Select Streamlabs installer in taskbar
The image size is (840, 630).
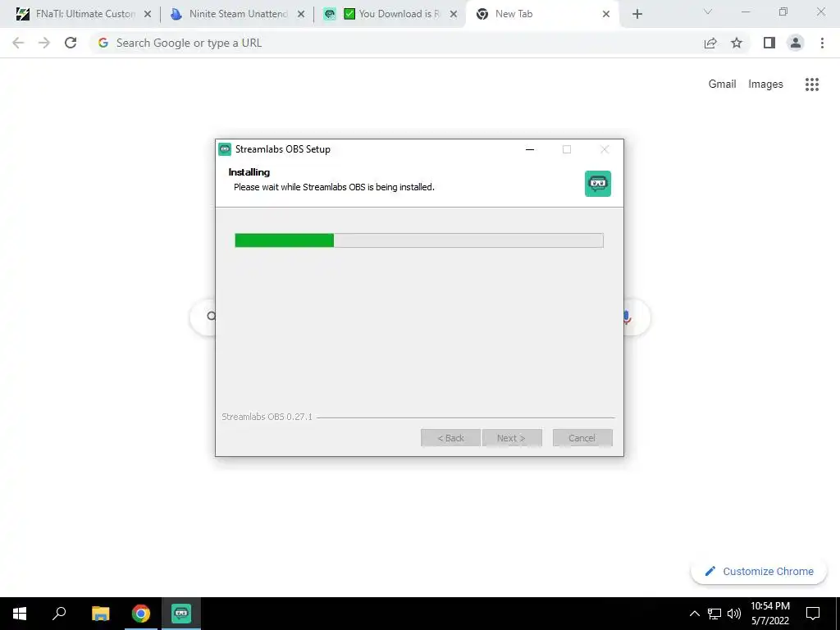pyautogui.click(x=181, y=614)
